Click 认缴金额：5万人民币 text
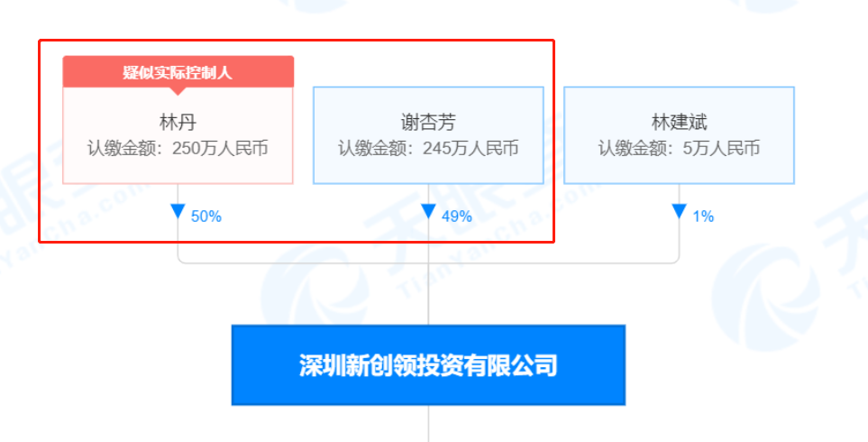Image resolution: width=868 pixels, height=442 pixels. click(x=680, y=149)
